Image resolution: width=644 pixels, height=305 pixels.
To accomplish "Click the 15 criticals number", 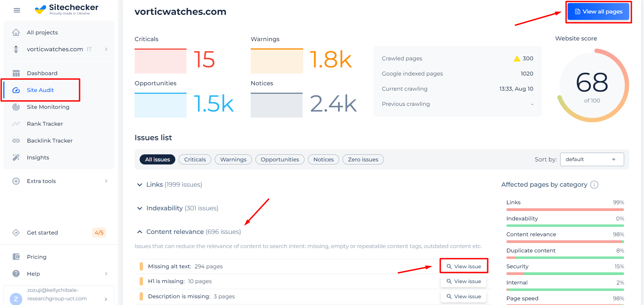I will [204, 60].
